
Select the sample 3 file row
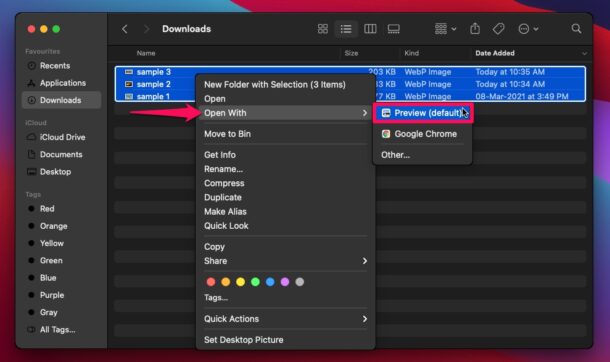point(351,72)
